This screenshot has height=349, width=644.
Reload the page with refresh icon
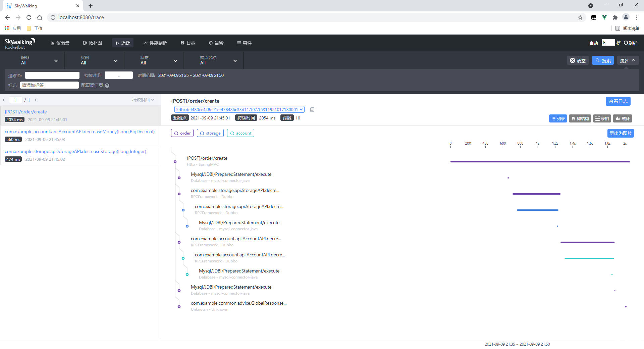[29, 17]
